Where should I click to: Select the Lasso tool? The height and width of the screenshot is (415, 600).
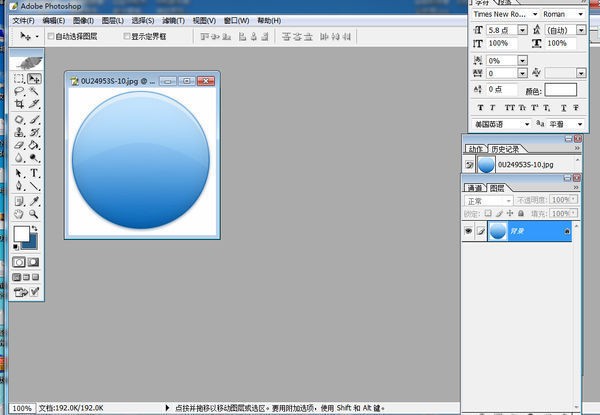[x=19, y=91]
